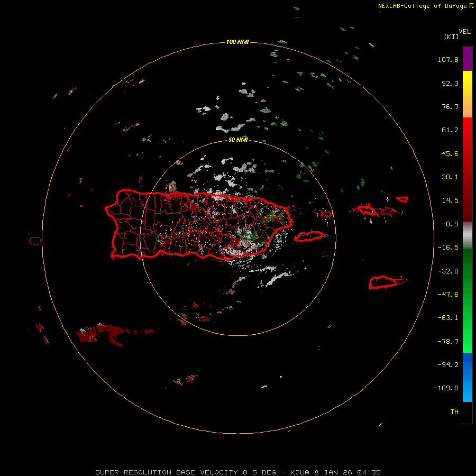The height and width of the screenshot is (476, 476).
Task: Click the -16.5 legend value
Action: (448, 248)
